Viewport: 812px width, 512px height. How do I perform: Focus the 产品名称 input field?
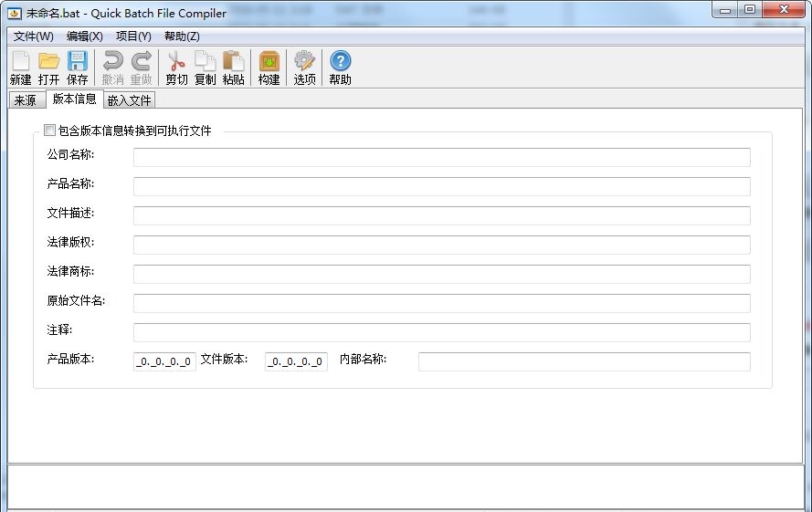point(442,186)
